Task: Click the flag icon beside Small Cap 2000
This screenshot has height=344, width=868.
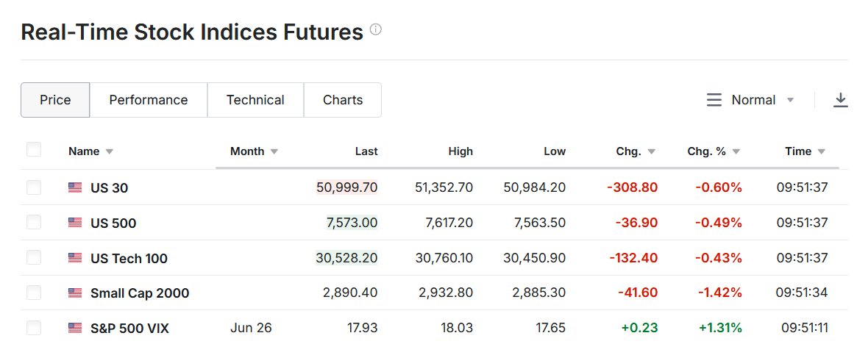Action: (x=75, y=293)
